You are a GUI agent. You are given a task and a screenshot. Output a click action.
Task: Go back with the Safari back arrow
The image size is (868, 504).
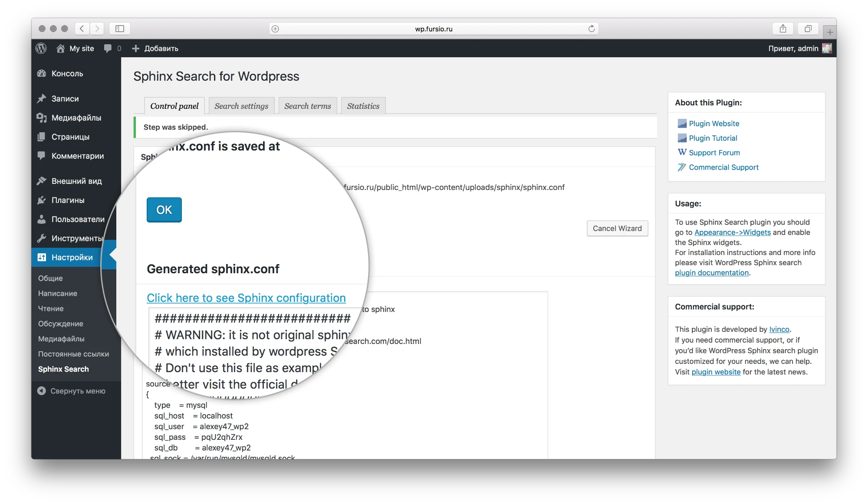(82, 29)
